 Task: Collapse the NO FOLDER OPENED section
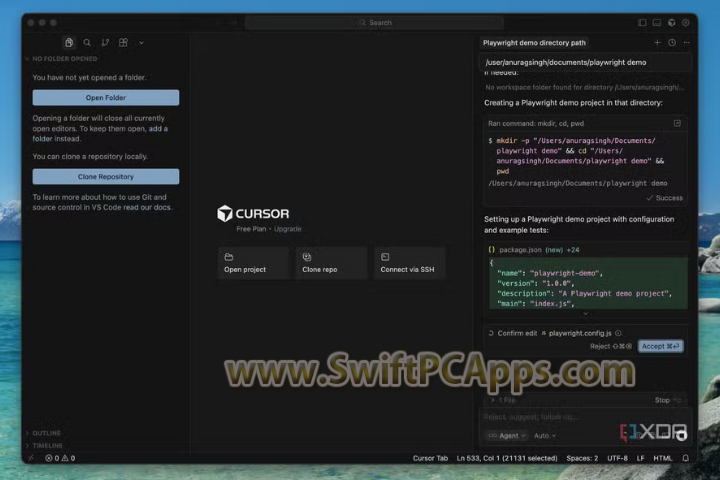click(62, 59)
